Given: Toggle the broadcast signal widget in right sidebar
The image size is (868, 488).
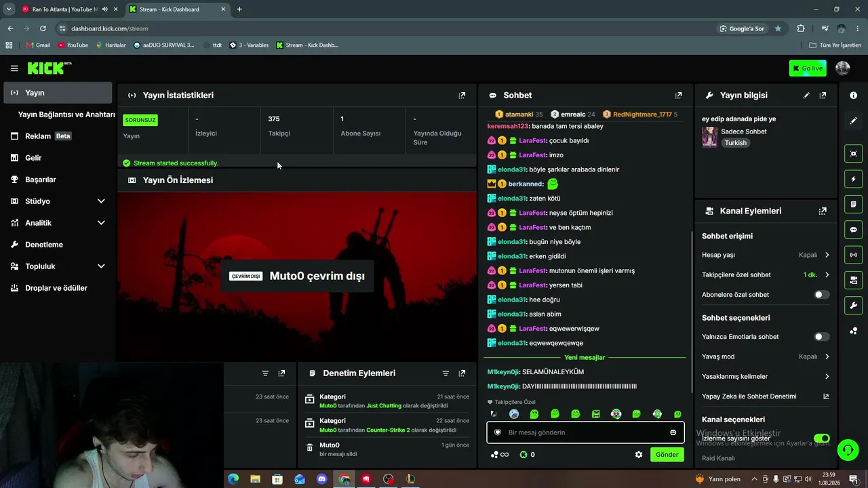Looking at the screenshot, I should pyautogui.click(x=853, y=255).
